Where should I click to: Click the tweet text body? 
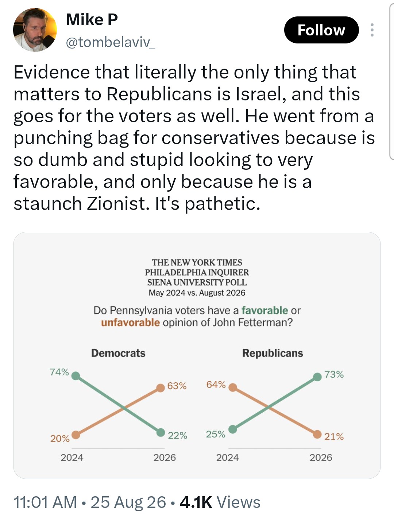coord(194,138)
